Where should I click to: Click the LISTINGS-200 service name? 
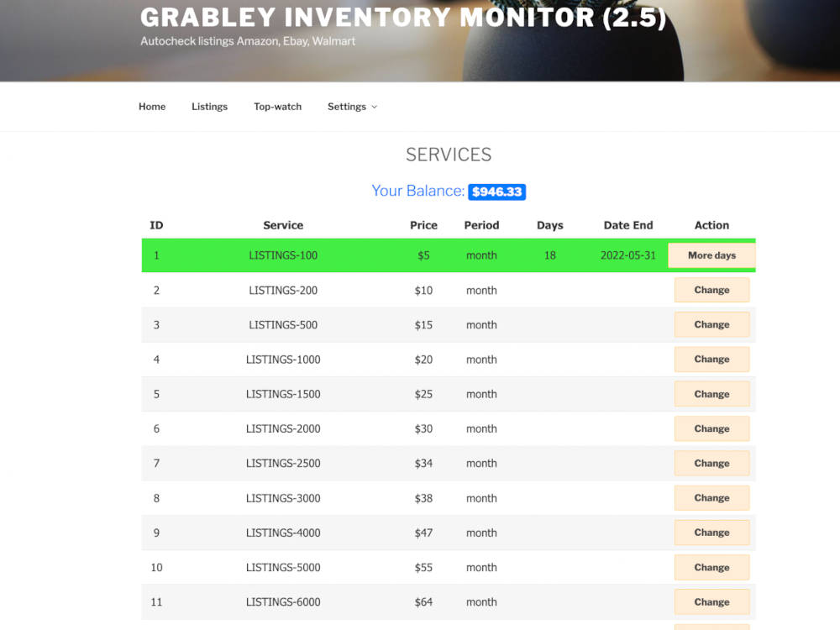pos(283,291)
